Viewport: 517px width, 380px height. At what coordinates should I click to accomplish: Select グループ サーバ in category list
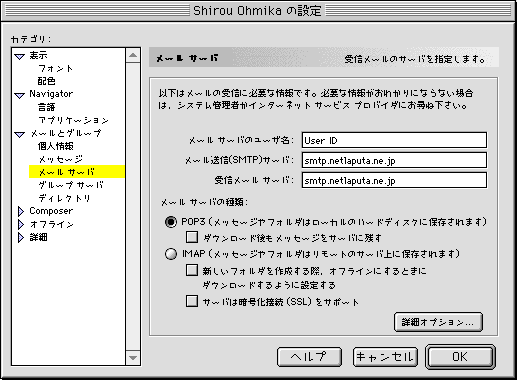click(x=71, y=185)
